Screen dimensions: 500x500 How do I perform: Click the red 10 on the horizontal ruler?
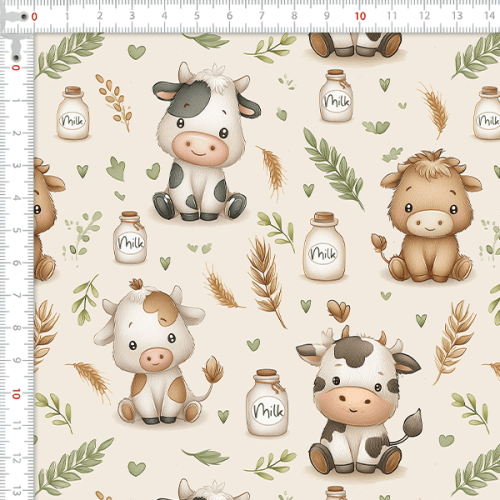tap(360, 16)
